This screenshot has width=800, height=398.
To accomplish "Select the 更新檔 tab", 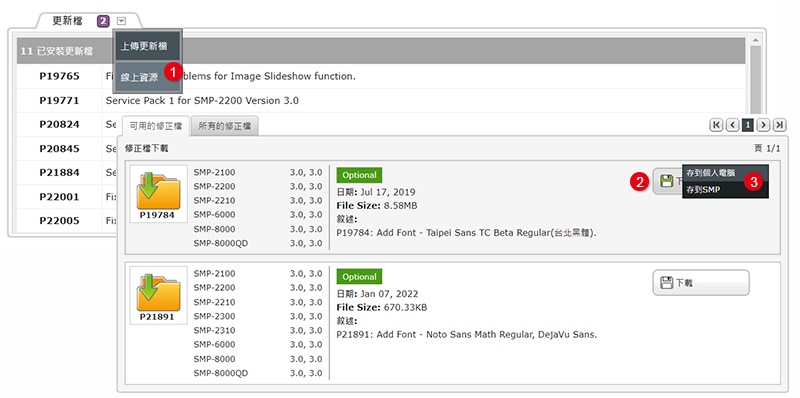I will [x=67, y=21].
